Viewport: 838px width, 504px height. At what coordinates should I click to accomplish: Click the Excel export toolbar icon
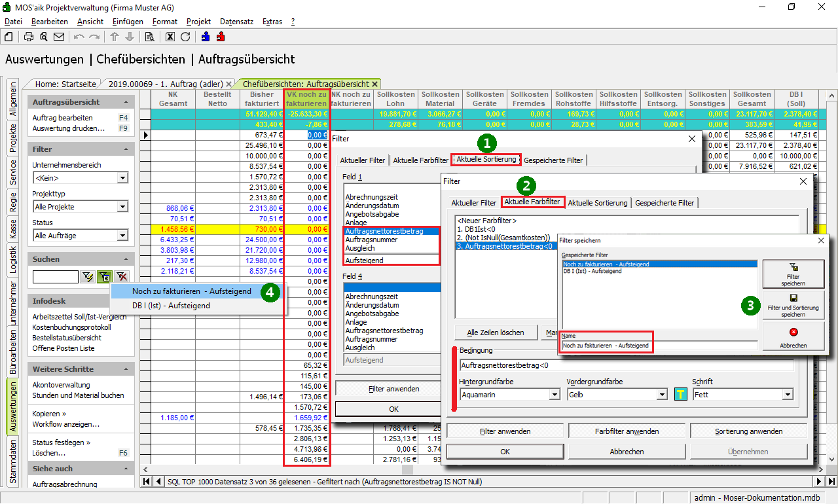pos(170,37)
